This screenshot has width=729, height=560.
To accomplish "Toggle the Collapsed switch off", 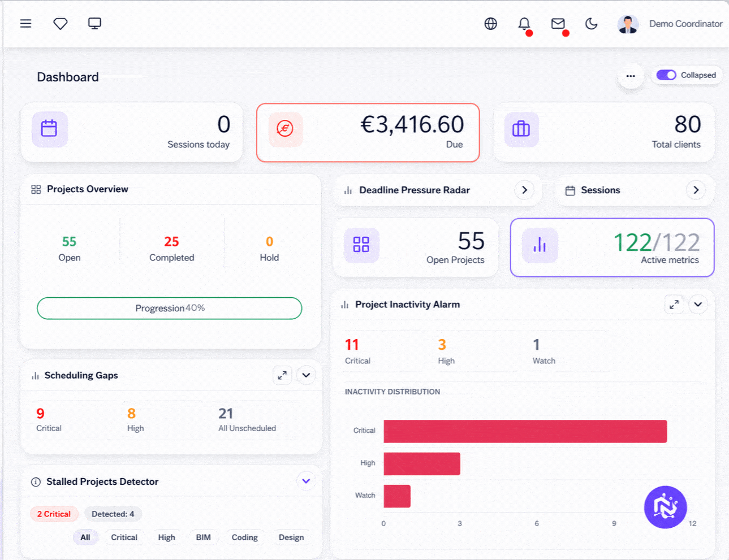I will (666, 75).
